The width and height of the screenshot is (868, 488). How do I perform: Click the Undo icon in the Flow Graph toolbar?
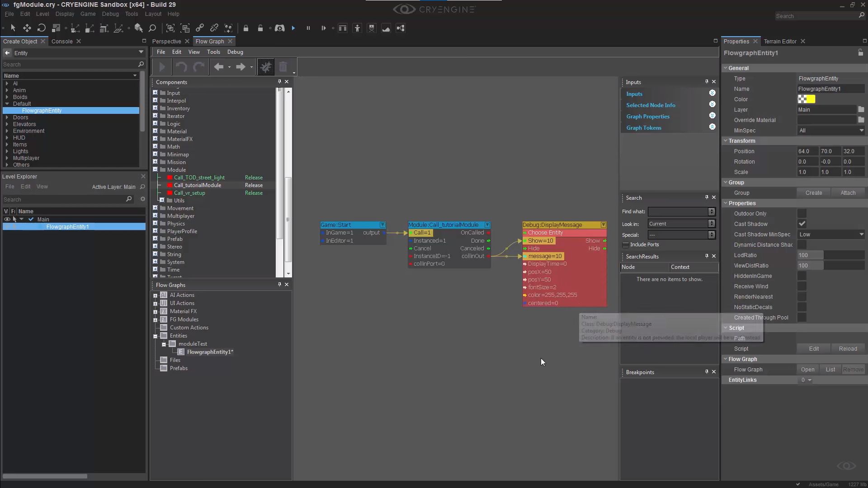tap(181, 67)
